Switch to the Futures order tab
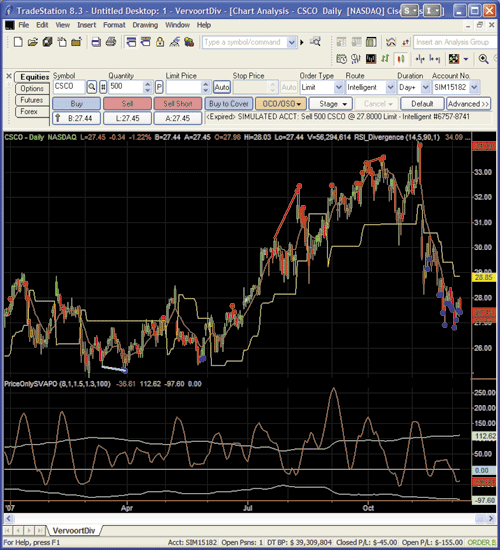The width and height of the screenshot is (500, 550). point(32,100)
